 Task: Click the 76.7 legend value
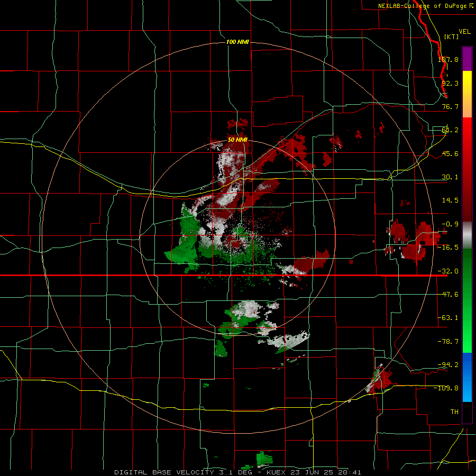click(x=450, y=106)
